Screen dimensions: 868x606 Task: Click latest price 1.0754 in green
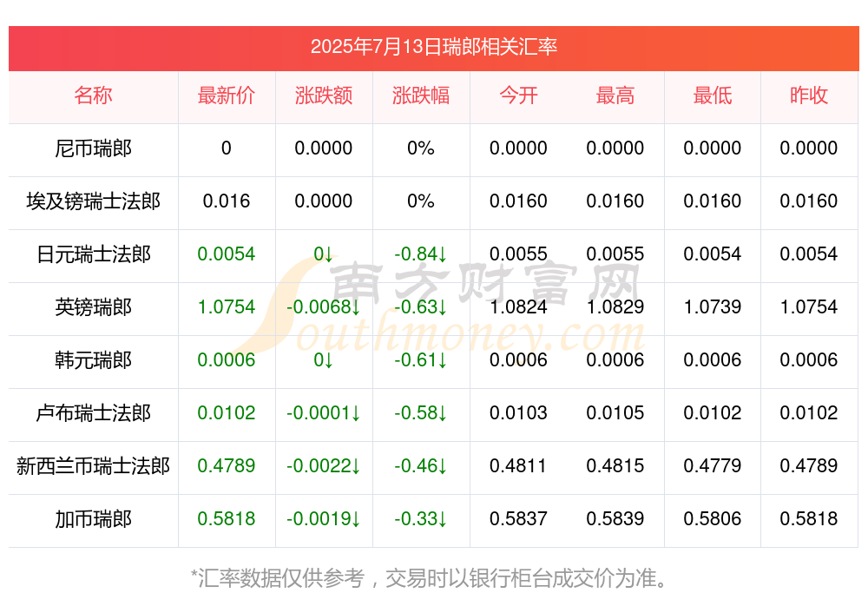tap(227, 306)
